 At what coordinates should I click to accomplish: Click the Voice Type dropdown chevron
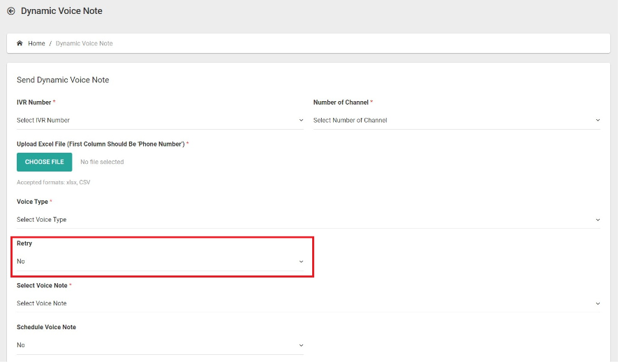(598, 220)
